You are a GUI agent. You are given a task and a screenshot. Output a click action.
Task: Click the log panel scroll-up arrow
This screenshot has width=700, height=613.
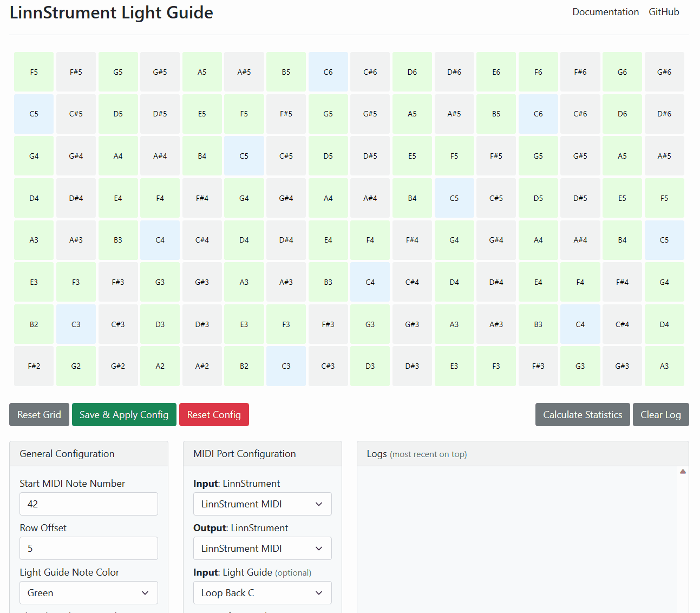(x=683, y=472)
